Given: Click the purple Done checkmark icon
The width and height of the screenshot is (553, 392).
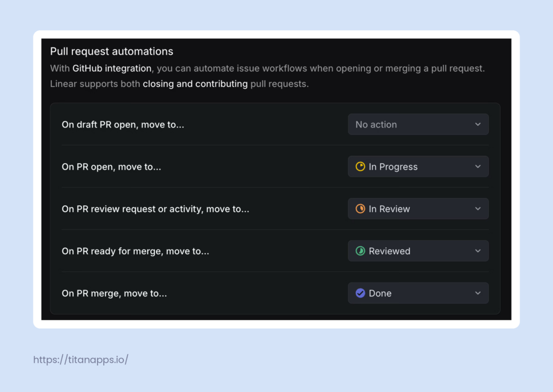Looking at the screenshot, I should click(x=360, y=293).
